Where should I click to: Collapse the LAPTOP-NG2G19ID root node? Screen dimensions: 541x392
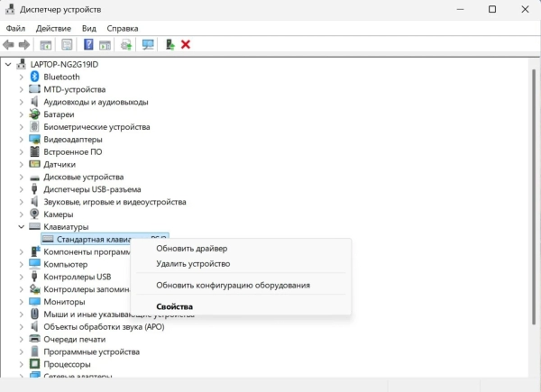click(8, 64)
